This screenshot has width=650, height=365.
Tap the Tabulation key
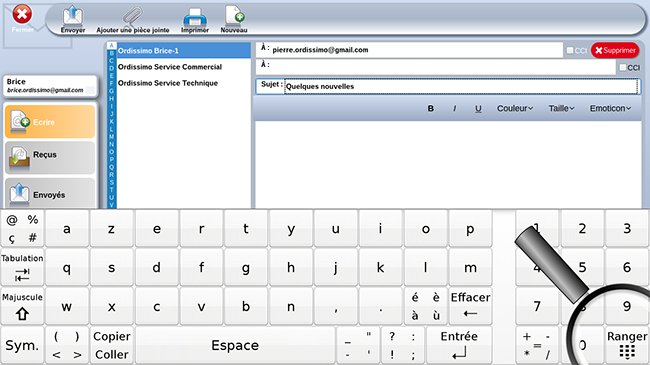pyautogui.click(x=22, y=268)
